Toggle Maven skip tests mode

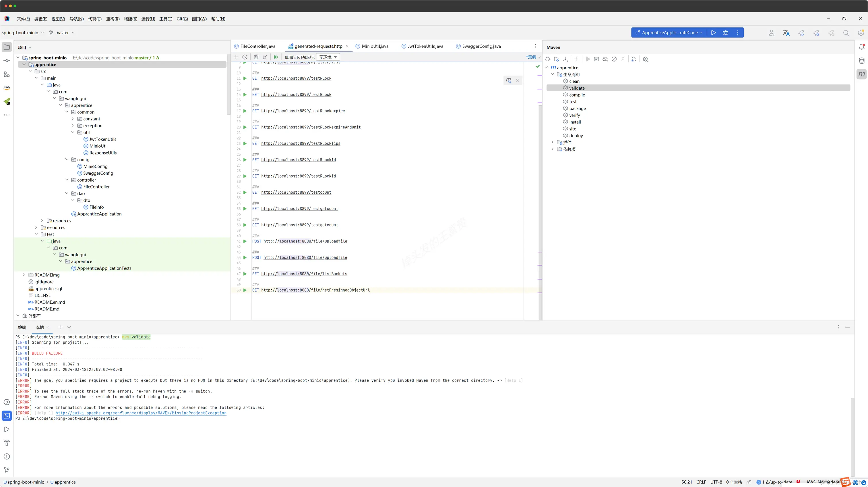tap(614, 59)
